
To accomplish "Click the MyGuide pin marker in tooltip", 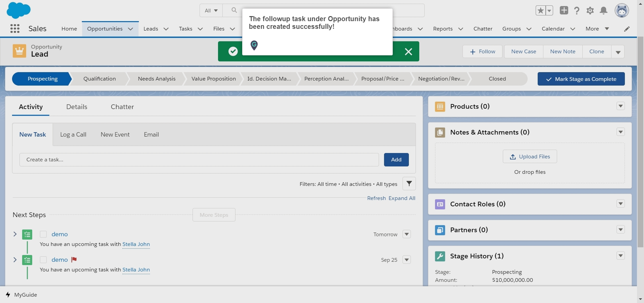I will tap(254, 45).
